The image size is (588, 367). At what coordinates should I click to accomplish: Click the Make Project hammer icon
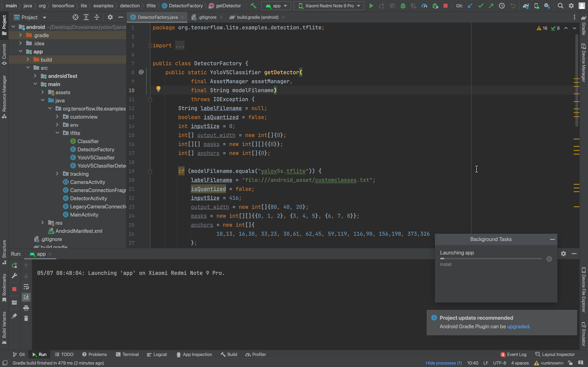coord(253,6)
